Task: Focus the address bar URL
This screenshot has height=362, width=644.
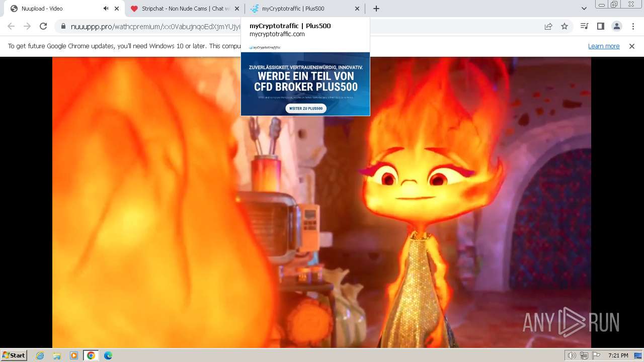Action: 156,27
